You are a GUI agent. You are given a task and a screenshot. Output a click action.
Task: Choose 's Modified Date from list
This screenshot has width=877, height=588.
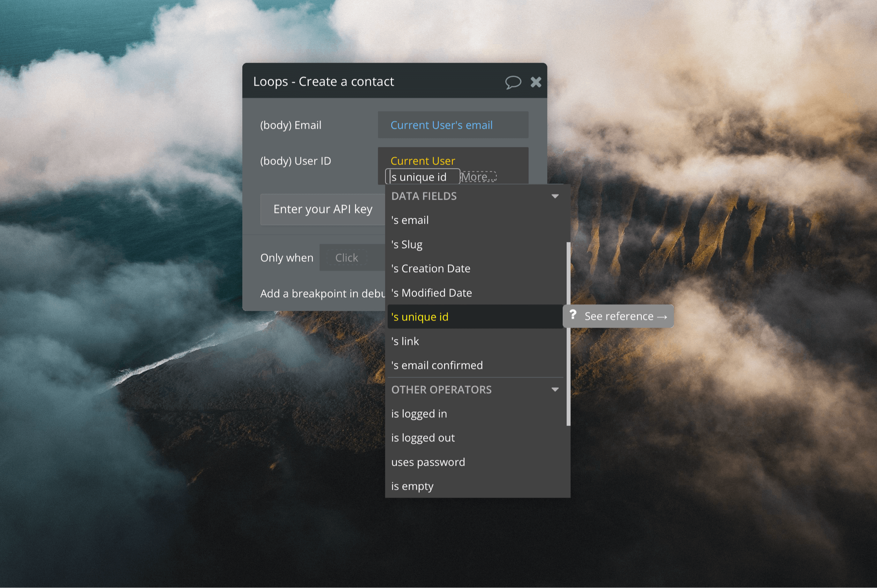(x=475, y=293)
